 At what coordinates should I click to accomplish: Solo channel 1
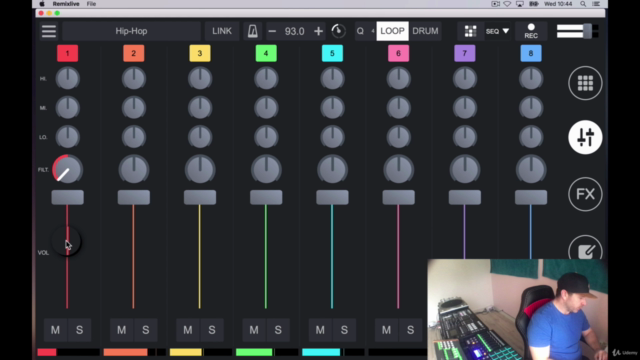click(x=79, y=330)
